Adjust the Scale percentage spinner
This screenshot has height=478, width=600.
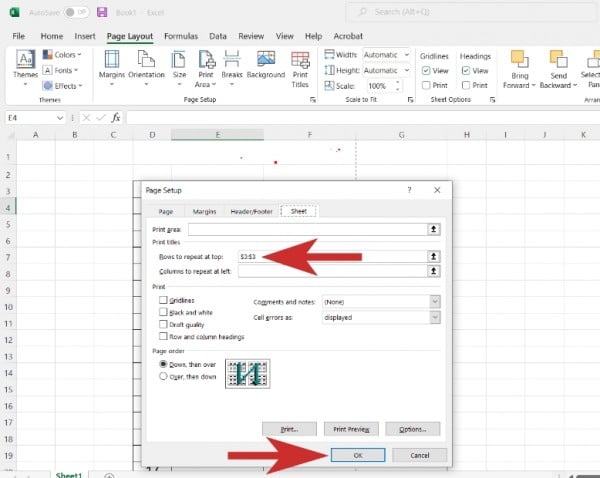point(398,86)
